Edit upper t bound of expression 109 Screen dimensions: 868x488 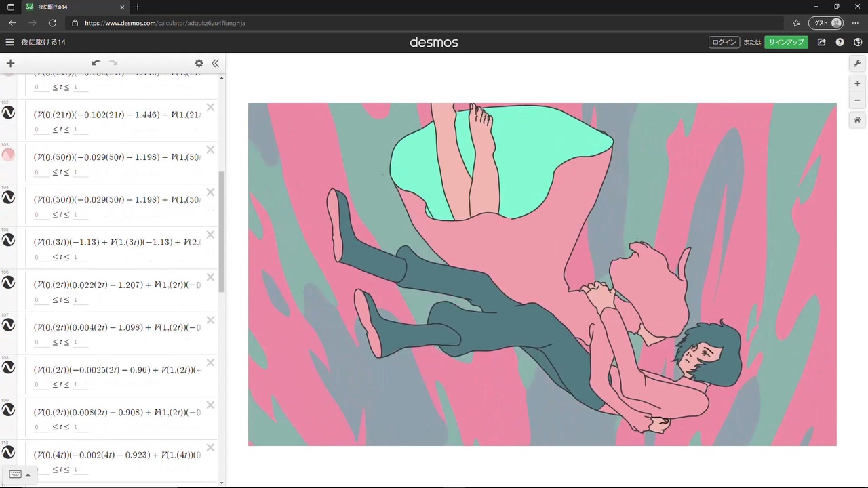click(x=80, y=427)
